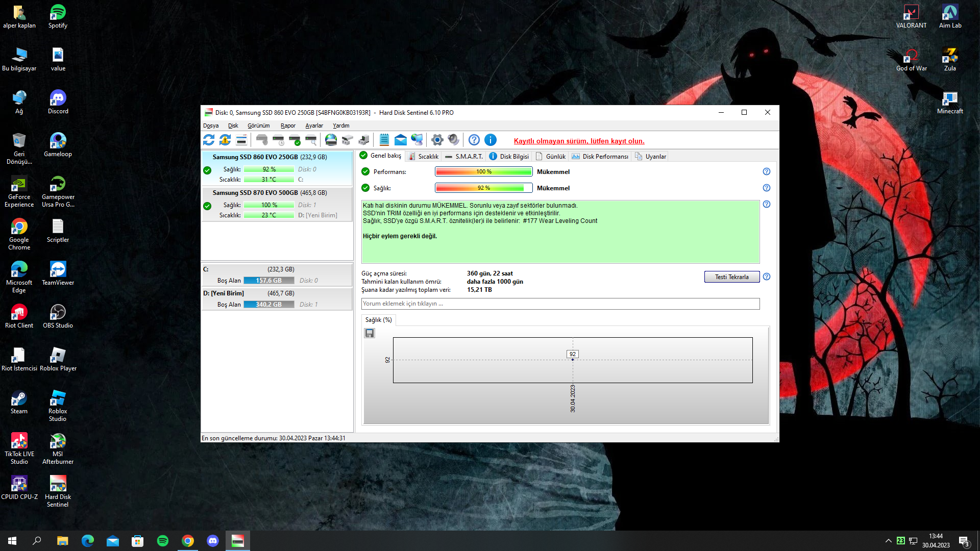This screenshot has width=980, height=551.
Task: Click the save floppy icon above health graph
Action: [370, 333]
